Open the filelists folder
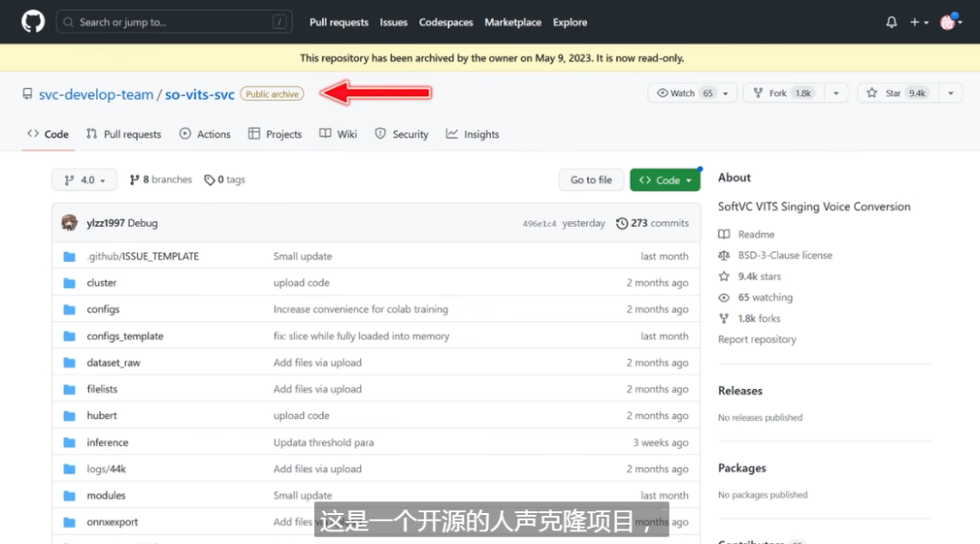 pos(102,389)
